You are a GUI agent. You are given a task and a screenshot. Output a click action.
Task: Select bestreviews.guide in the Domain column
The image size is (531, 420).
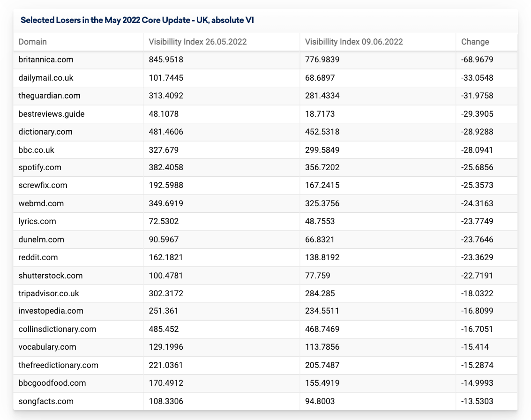pos(52,114)
